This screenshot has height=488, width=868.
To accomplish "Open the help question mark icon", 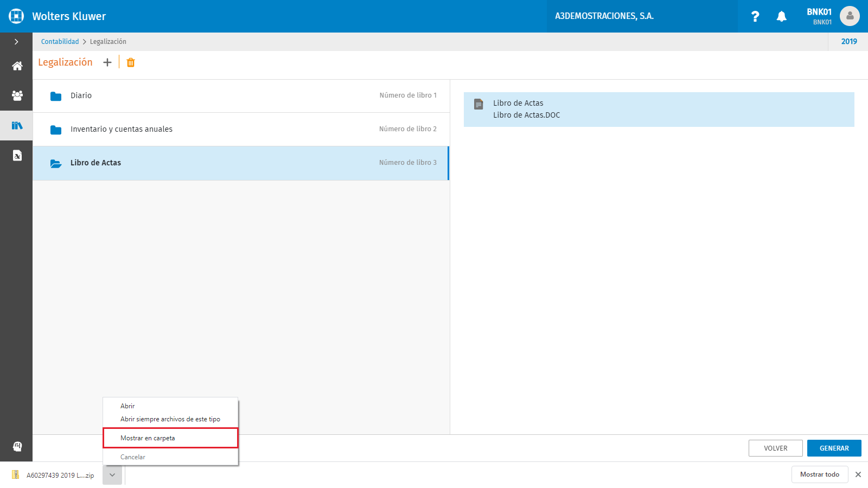I will coord(755,16).
